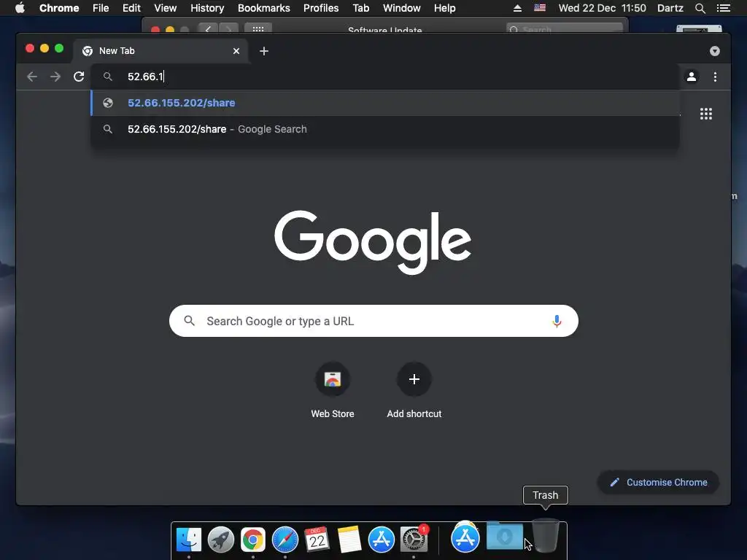This screenshot has width=747, height=560.
Task: Open the Chrome profile avatar icon
Action: coord(692,77)
